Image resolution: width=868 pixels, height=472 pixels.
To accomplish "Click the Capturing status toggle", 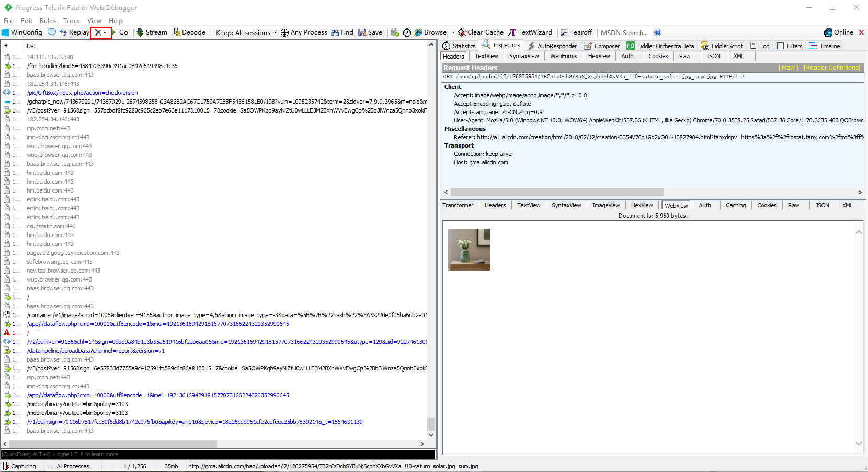I will pos(19,466).
